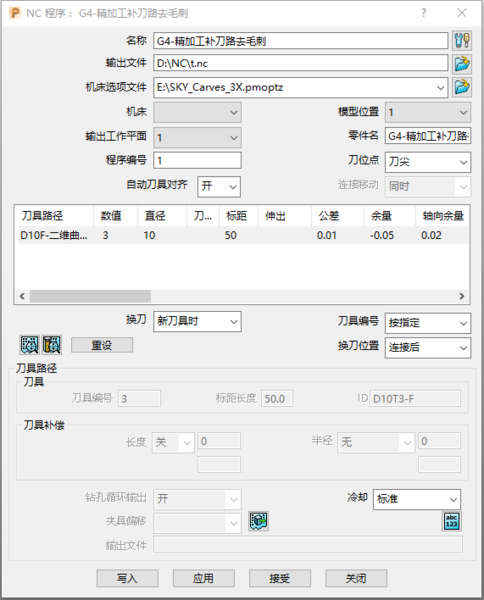Click the first toolpath icon left of 重设
This screenshot has width=484, height=600.
pyautogui.click(x=29, y=345)
